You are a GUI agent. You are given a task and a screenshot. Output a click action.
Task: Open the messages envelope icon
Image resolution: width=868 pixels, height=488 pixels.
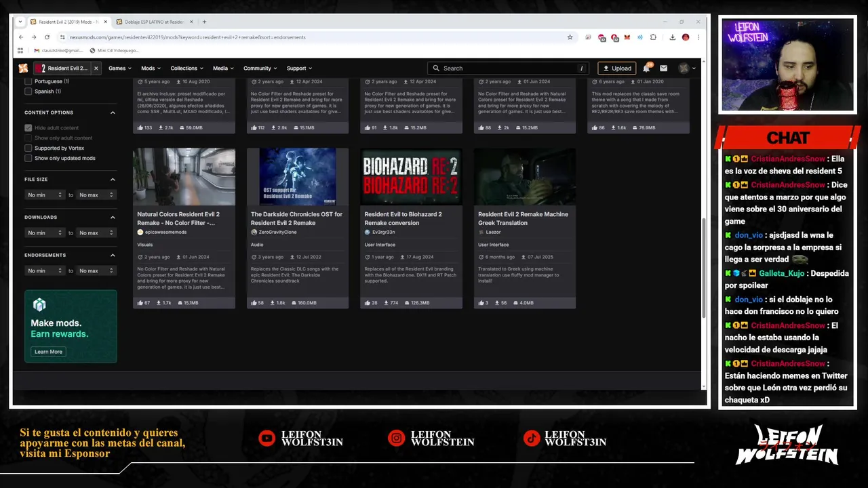tap(663, 68)
